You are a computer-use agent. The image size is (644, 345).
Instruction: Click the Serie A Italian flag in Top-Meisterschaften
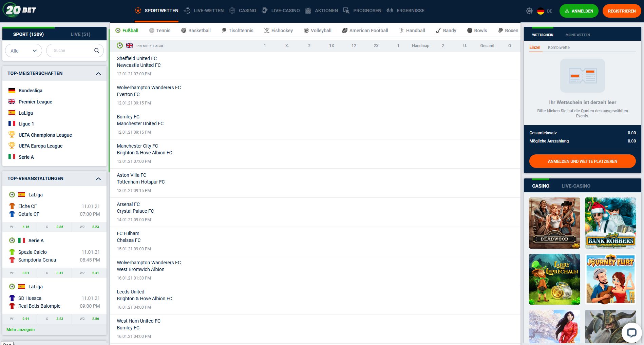[12, 157]
